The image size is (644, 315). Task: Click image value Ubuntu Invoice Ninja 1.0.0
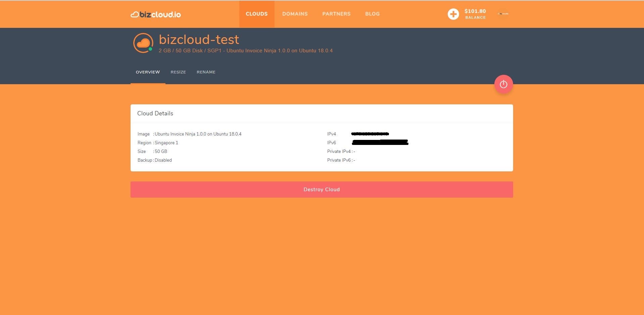coord(198,134)
